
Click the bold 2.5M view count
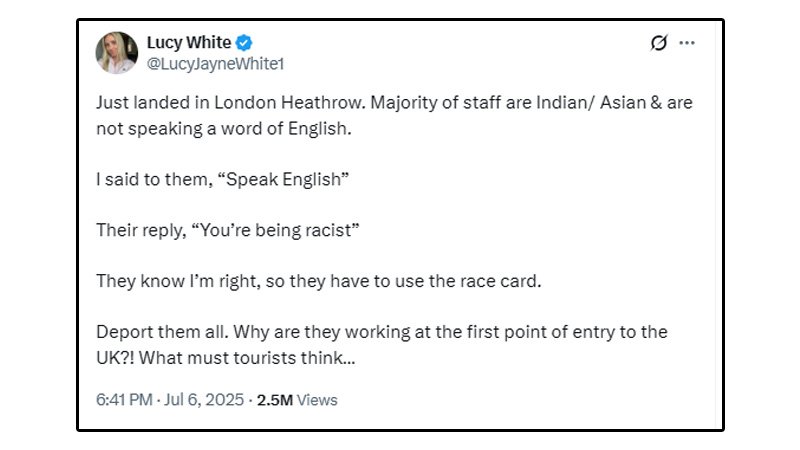[275, 400]
